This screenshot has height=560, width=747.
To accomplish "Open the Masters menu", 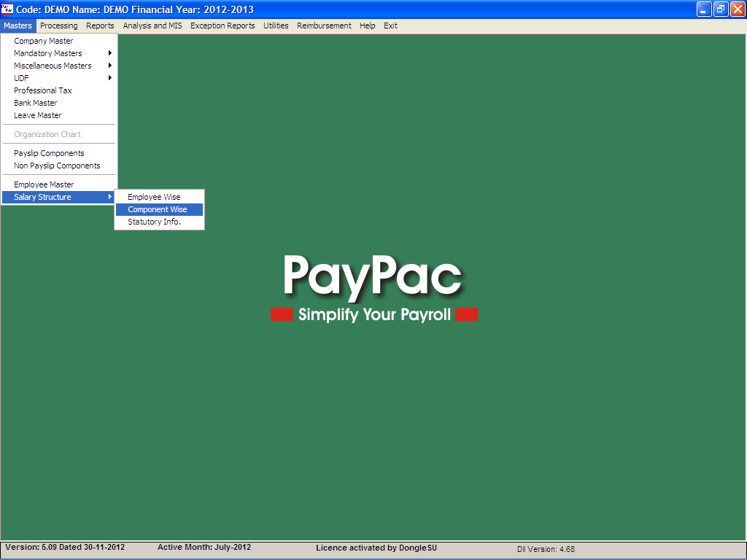I will [18, 26].
